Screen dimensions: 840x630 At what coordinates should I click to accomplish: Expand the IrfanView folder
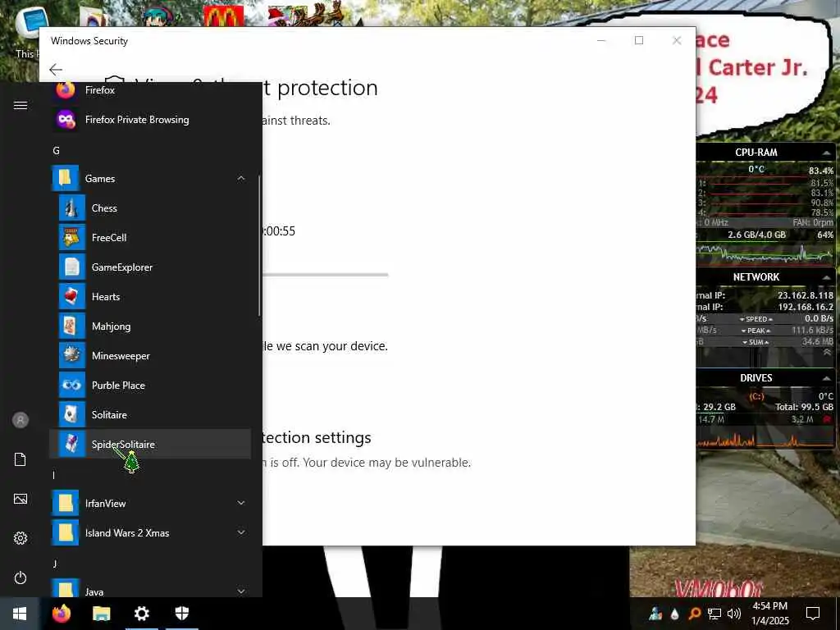tap(150, 503)
